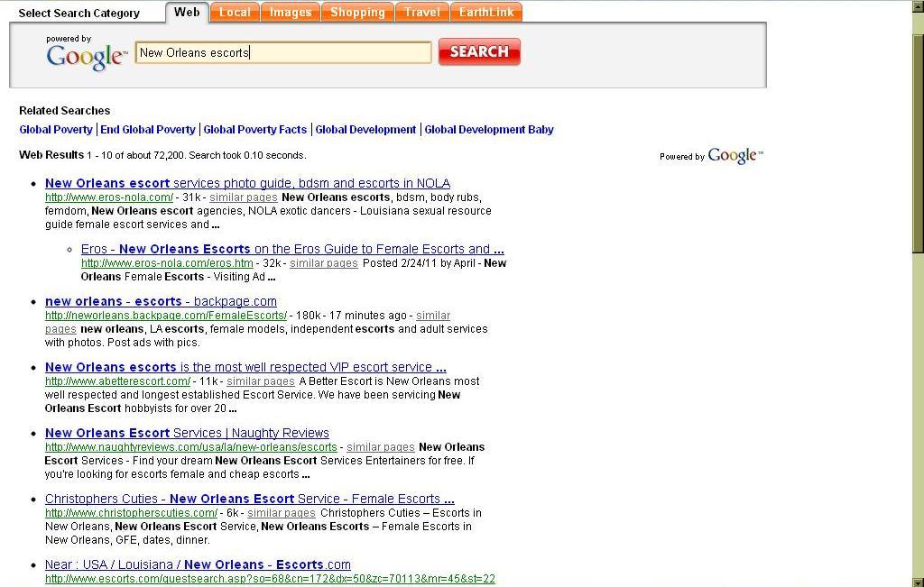Click the Google logo beside the search box
924x587 pixels.
point(87,57)
